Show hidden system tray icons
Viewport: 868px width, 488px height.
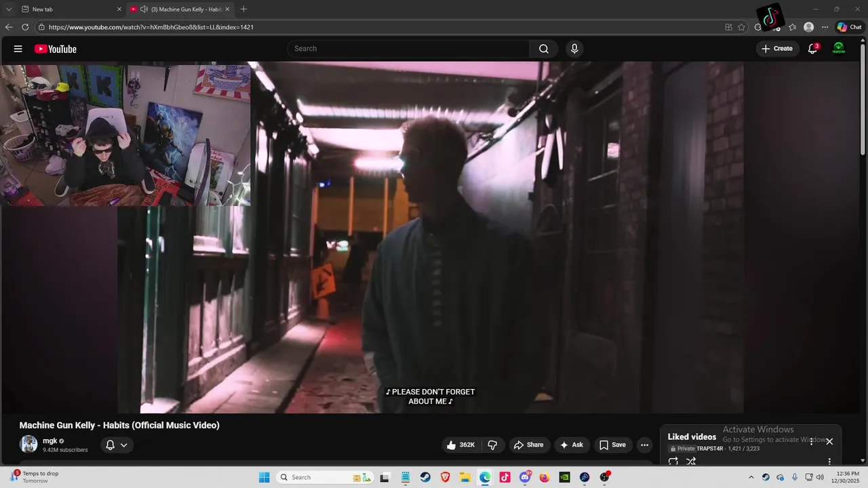[751, 477]
